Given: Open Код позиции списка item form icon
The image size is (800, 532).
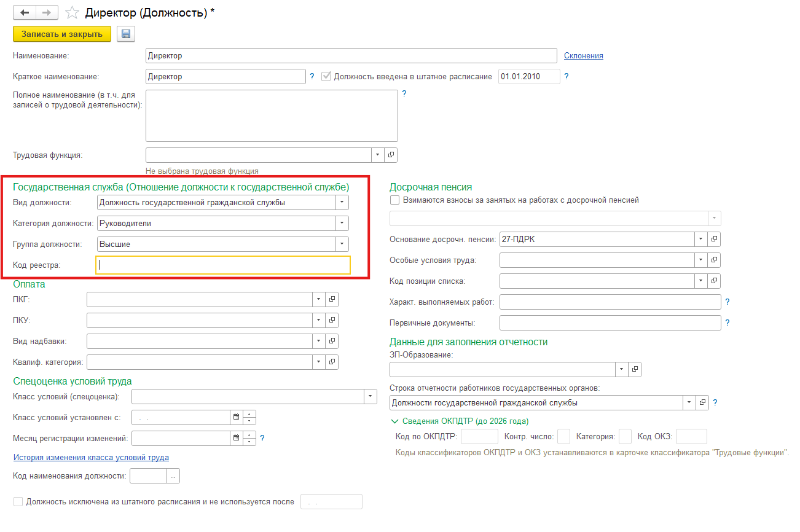Looking at the screenshot, I should click(x=714, y=281).
